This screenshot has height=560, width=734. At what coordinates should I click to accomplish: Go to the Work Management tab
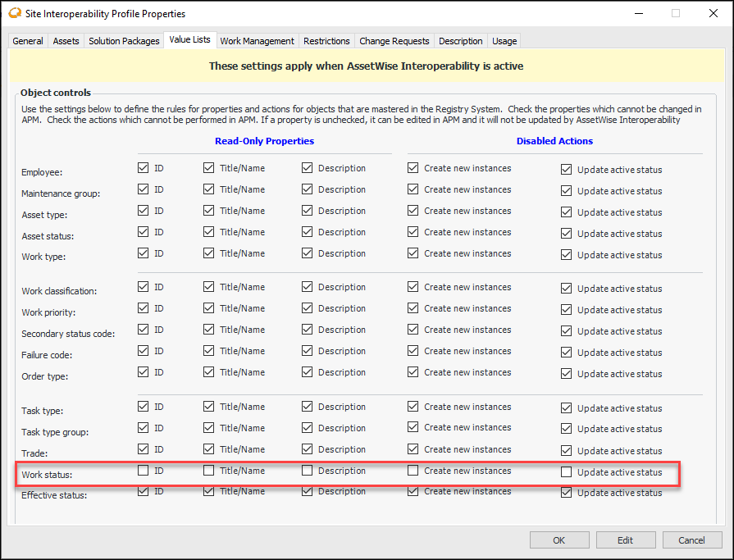(x=257, y=41)
